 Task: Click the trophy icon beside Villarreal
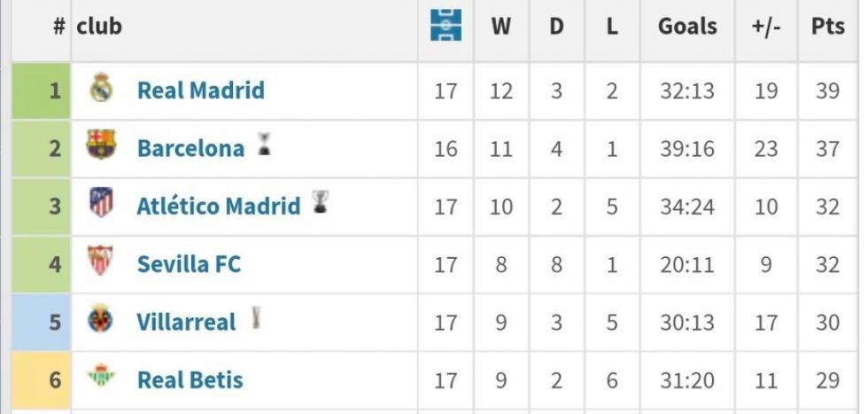coord(255,318)
